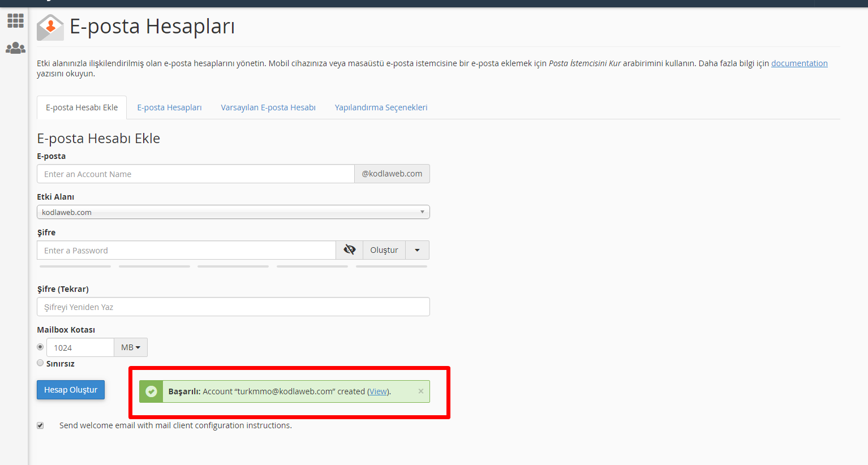Click the user manager people icon
The image size is (868, 465).
click(15, 48)
